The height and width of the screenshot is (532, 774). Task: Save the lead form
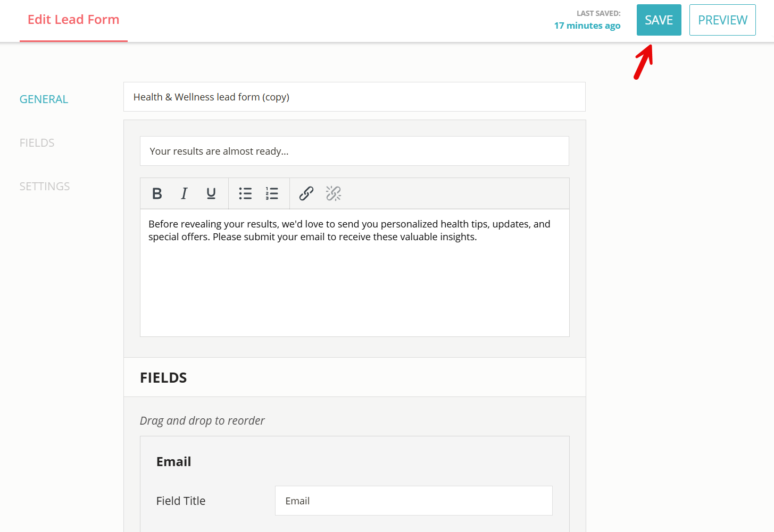click(659, 20)
